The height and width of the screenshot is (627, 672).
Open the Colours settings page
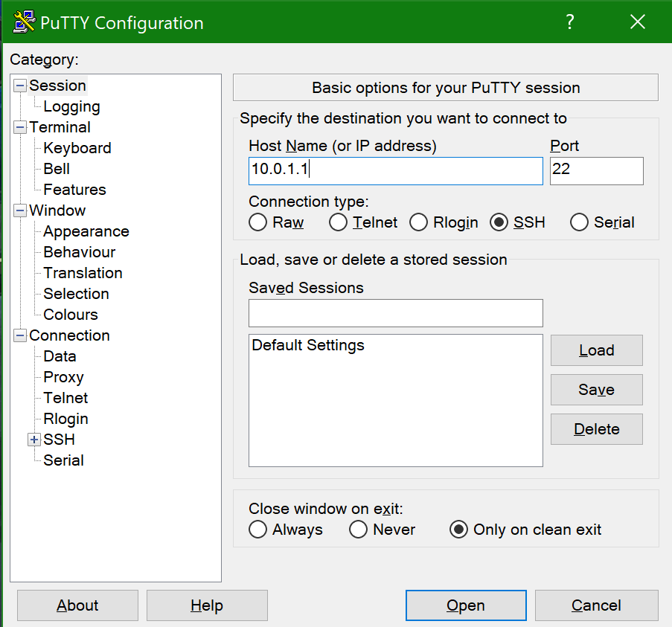(69, 314)
